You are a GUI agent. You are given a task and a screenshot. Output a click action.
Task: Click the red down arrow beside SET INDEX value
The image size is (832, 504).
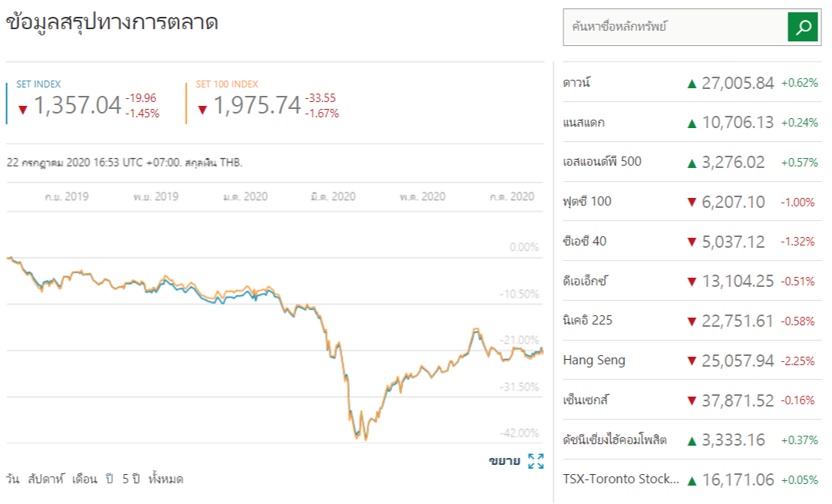coord(22,109)
